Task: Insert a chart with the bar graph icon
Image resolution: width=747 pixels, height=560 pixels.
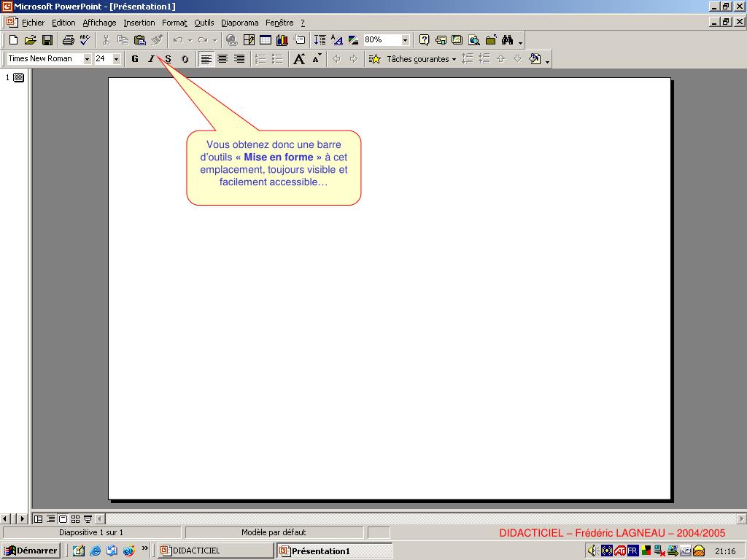Action: pyautogui.click(x=282, y=40)
